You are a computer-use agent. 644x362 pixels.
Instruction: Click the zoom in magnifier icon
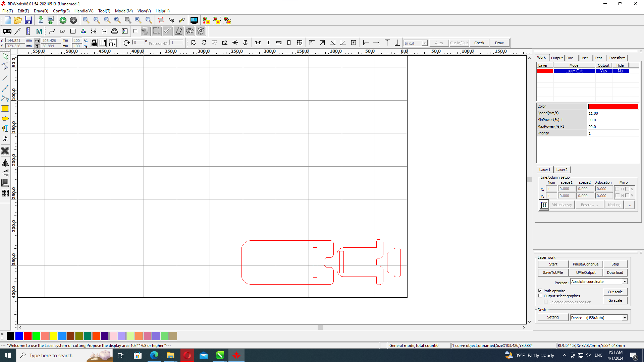97,20
